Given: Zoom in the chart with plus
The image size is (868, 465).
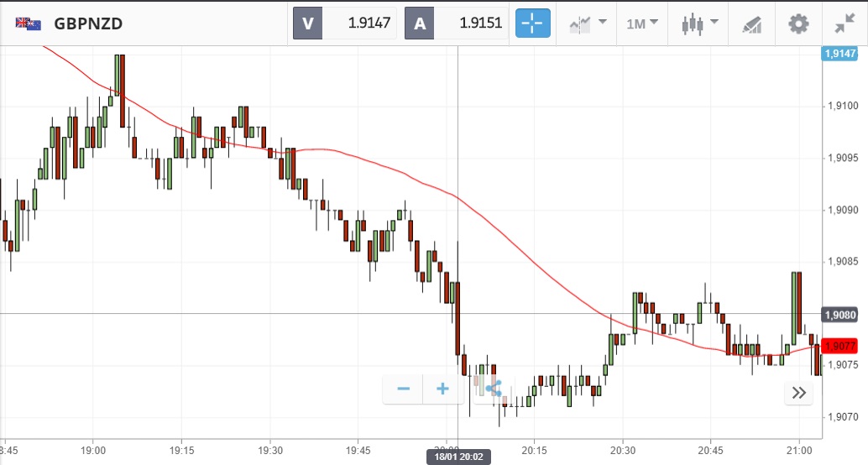Looking at the screenshot, I should (442, 389).
